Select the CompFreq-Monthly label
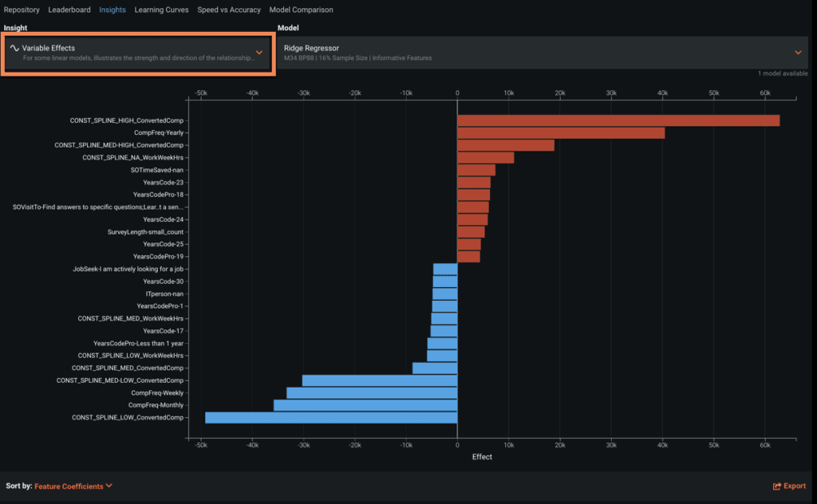817x504 pixels. [x=156, y=405]
